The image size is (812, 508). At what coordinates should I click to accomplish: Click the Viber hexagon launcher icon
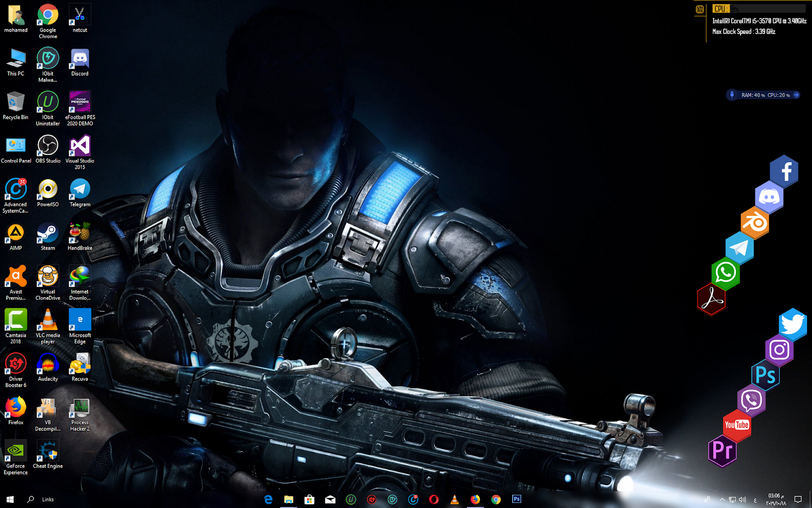point(751,400)
